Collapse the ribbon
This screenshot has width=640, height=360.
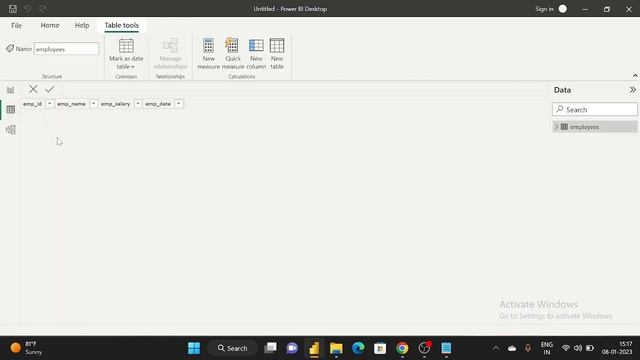coord(635,76)
